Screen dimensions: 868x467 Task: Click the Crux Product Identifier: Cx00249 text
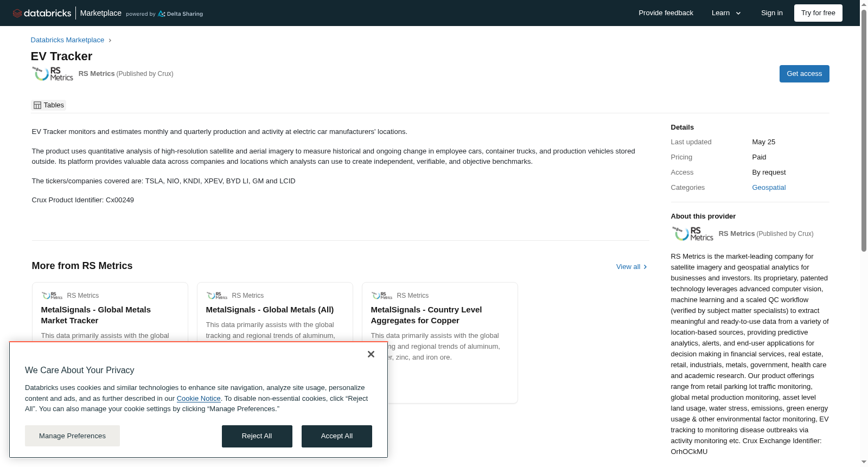pyautogui.click(x=83, y=200)
